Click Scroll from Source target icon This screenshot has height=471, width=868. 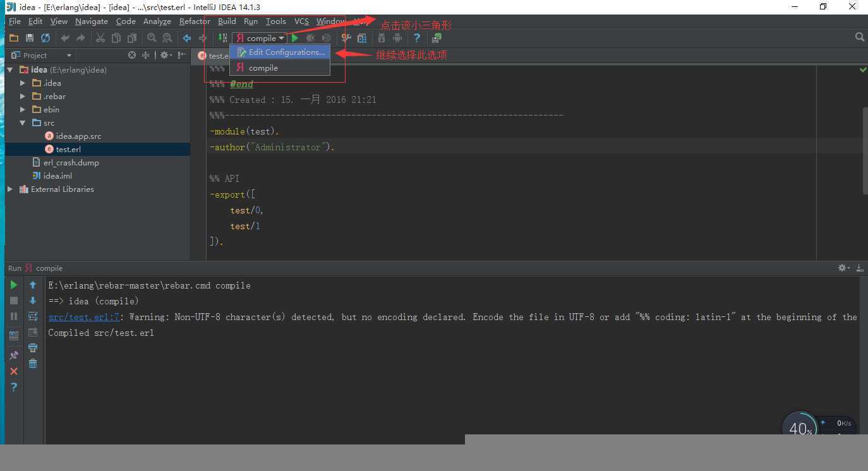click(132, 55)
